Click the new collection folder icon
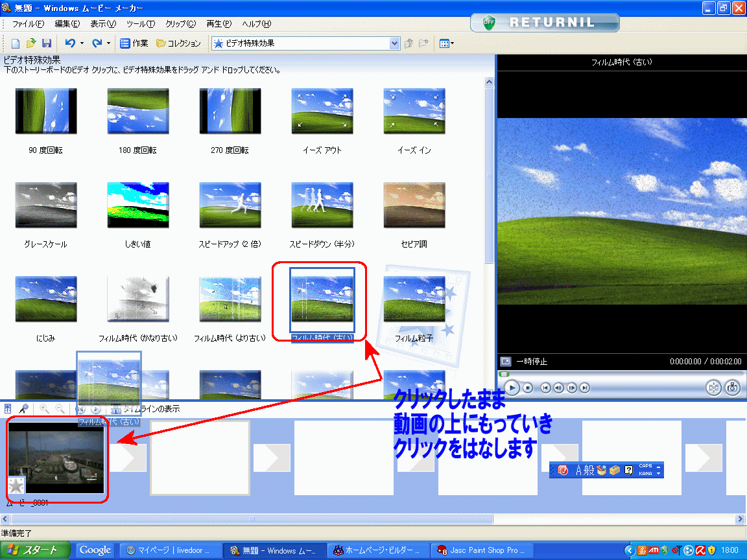The height and width of the screenshot is (560, 747). click(423, 43)
